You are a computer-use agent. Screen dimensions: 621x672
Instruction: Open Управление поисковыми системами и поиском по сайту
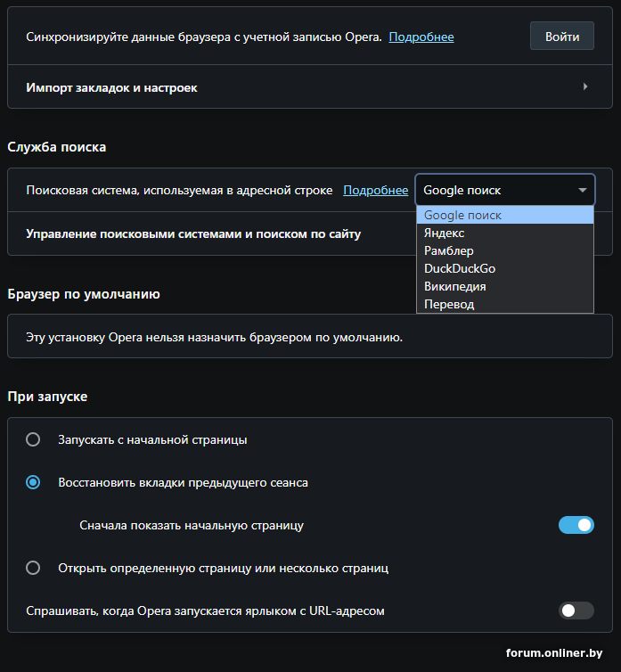pyautogui.click(x=193, y=234)
